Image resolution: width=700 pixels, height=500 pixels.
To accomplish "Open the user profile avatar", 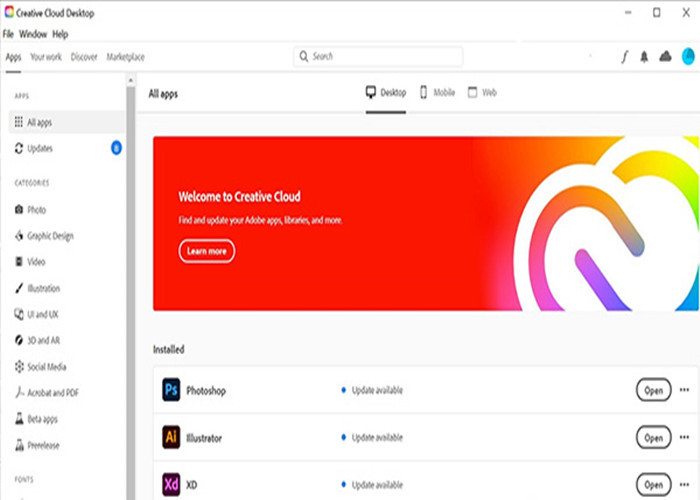I will pos(688,57).
